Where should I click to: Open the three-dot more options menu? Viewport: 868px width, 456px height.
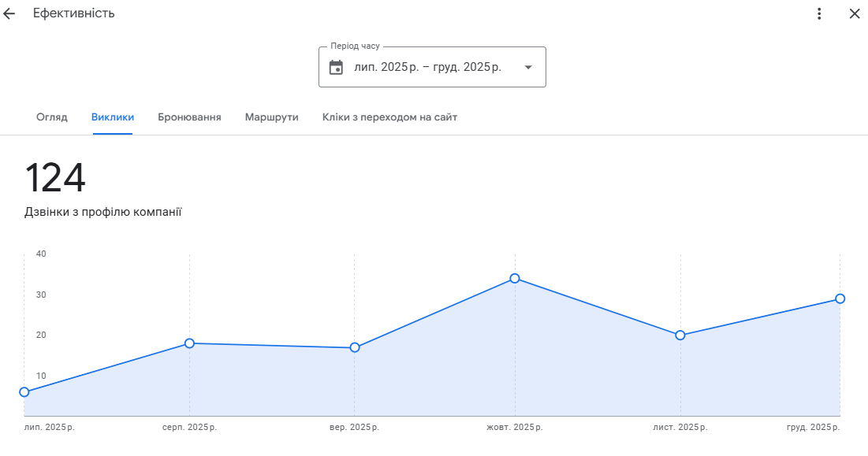point(819,13)
